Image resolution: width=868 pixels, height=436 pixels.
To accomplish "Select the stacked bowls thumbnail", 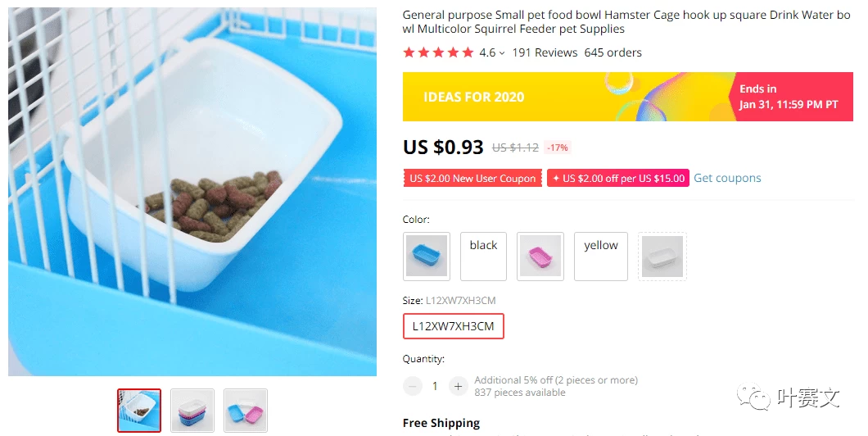I will [x=192, y=410].
